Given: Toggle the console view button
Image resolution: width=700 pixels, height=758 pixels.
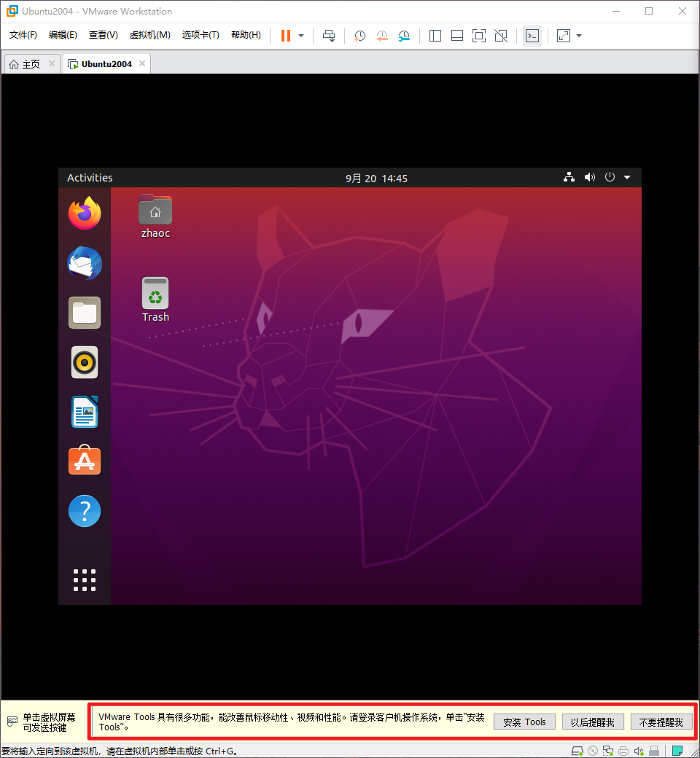Looking at the screenshot, I should click(532, 35).
